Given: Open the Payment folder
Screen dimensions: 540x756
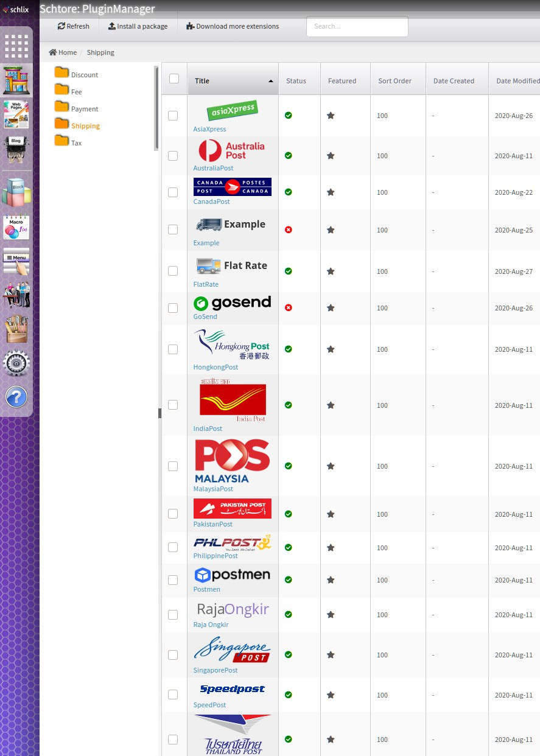Looking at the screenshot, I should 76,108.
